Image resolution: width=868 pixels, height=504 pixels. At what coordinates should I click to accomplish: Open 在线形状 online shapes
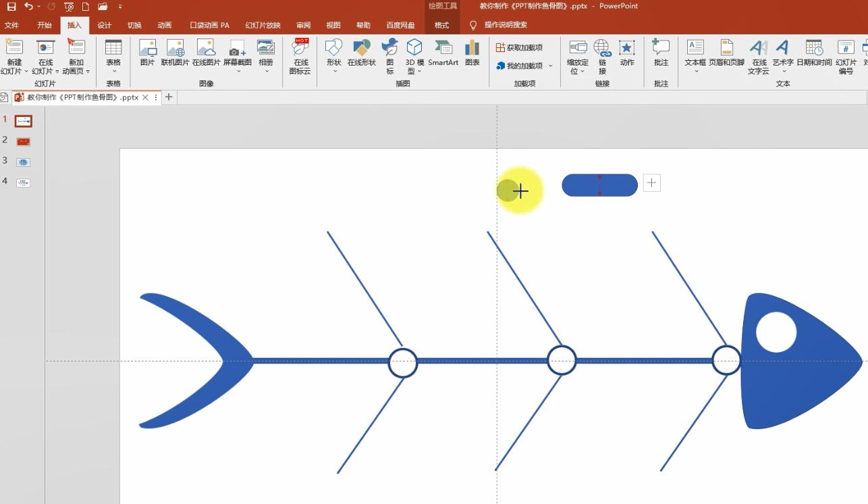tap(362, 53)
